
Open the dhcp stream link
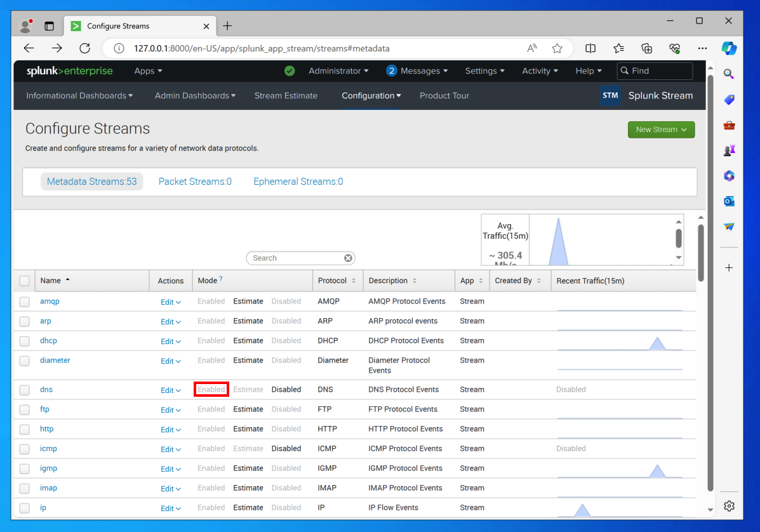(x=48, y=341)
